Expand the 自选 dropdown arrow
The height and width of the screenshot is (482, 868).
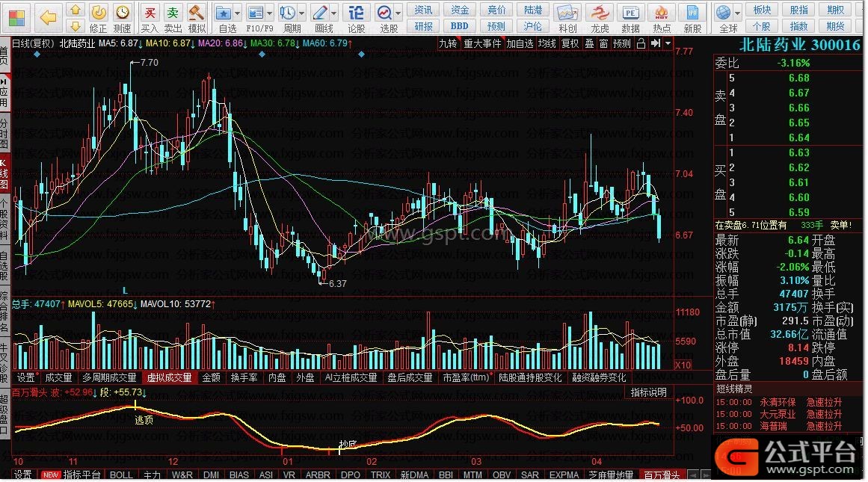point(238,13)
